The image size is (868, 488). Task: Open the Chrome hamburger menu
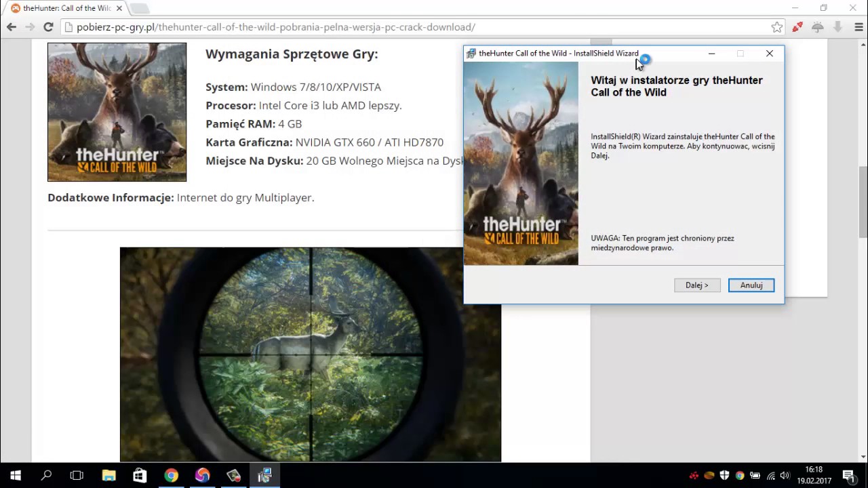coord(859,27)
